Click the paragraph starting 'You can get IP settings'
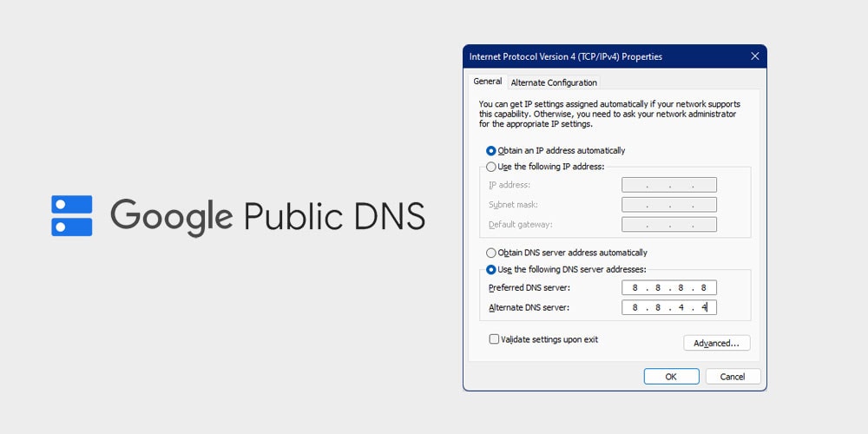 tap(609, 114)
